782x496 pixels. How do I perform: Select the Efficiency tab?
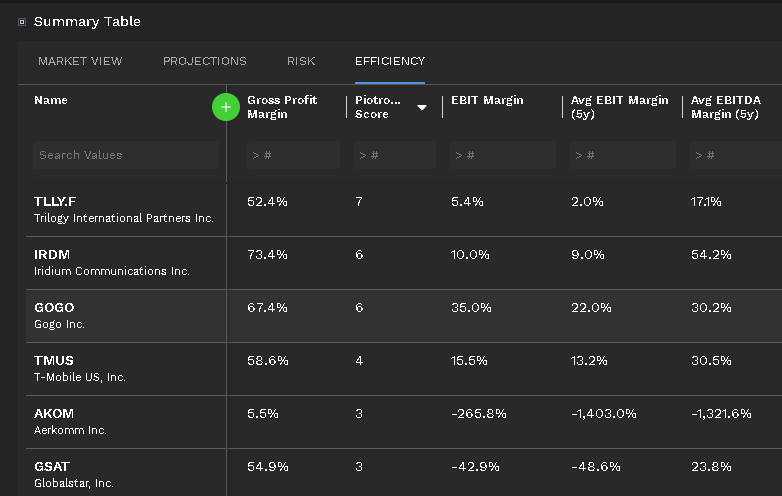389,61
